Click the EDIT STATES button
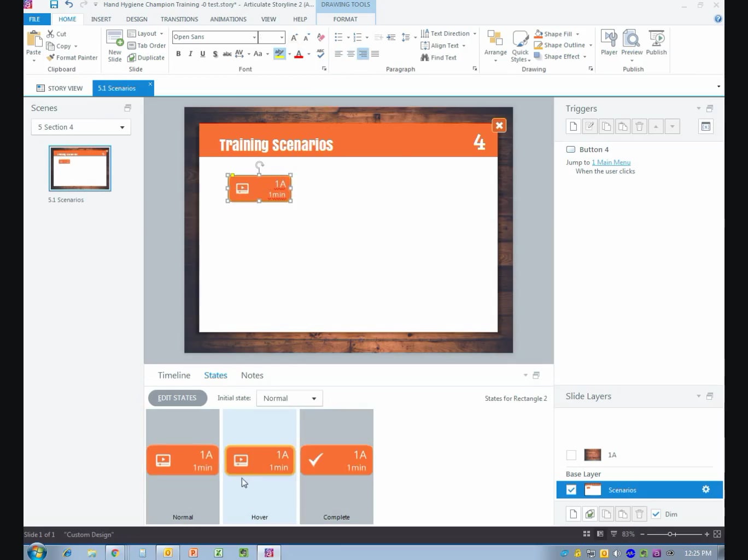This screenshot has height=560, width=748. tap(177, 398)
